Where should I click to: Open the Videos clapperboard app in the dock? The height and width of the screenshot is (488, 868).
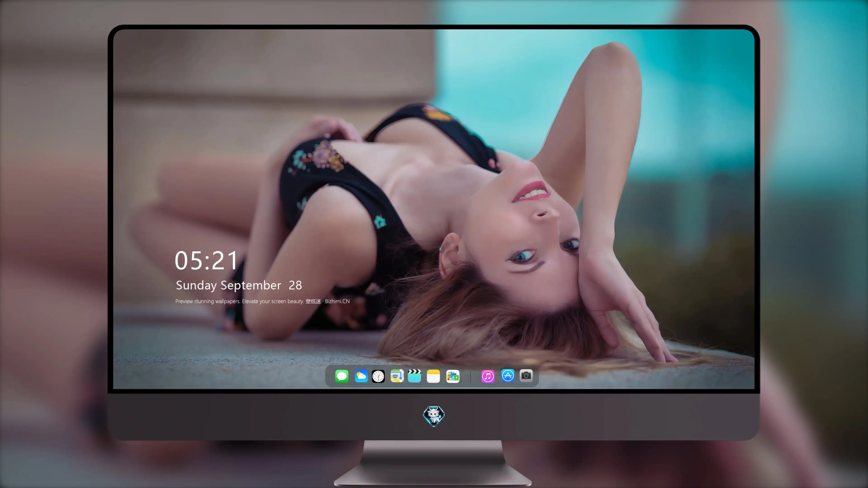pos(415,376)
